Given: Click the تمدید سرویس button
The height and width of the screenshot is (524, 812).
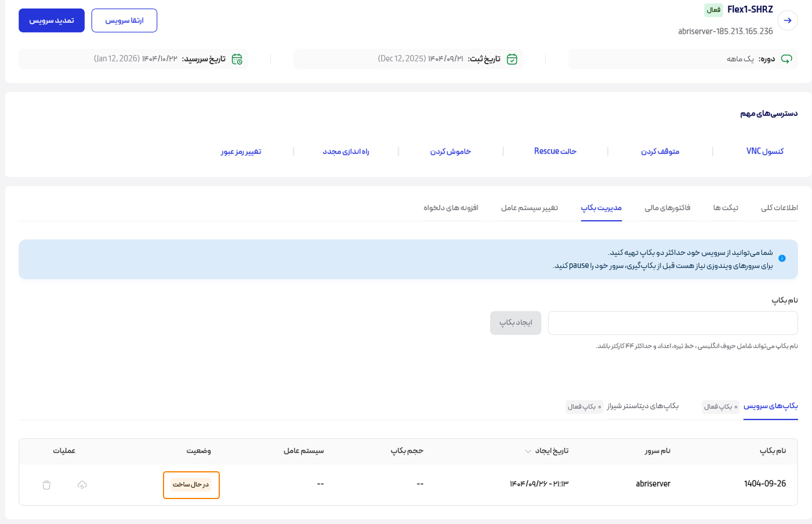Looking at the screenshot, I should click(51, 20).
